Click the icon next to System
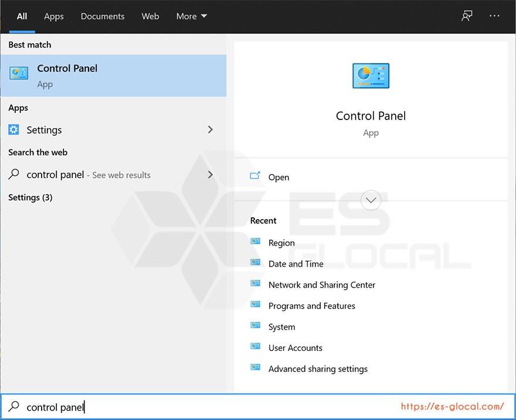The image size is (516, 420). (x=256, y=326)
